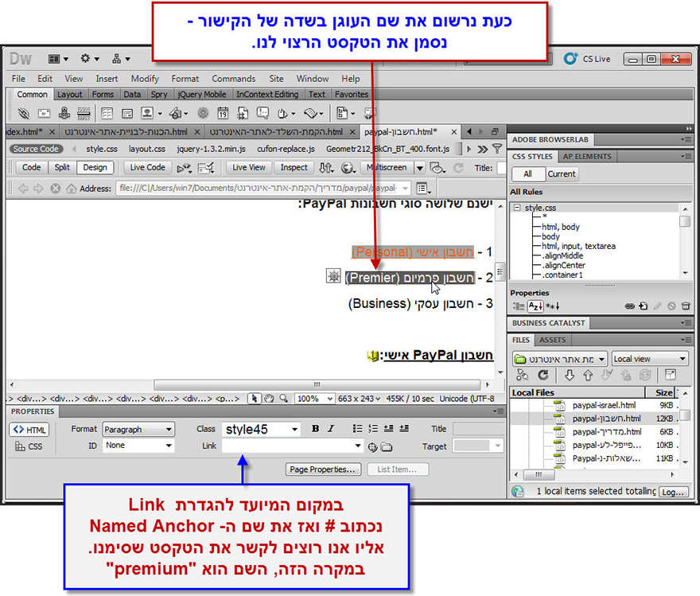Viewport: 700px width, 596px height.
Task: Open the Local view dropdown
Action: (650, 359)
